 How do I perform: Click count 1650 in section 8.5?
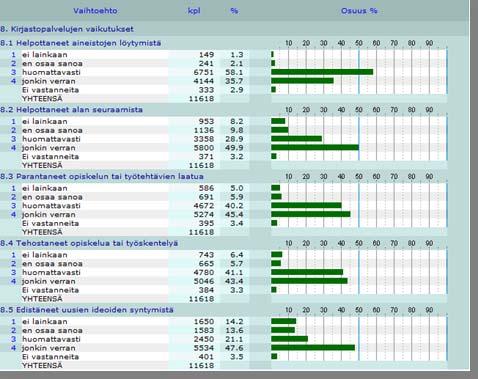tap(204, 321)
